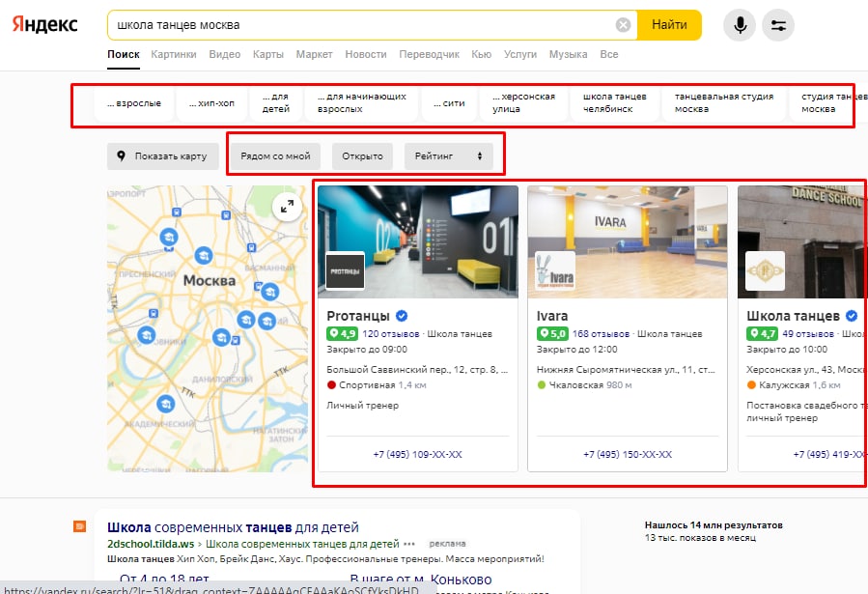Viewport: 868px width, 594px height.
Task: Open 'Школа современных танцев для детей' result
Action: (x=233, y=527)
